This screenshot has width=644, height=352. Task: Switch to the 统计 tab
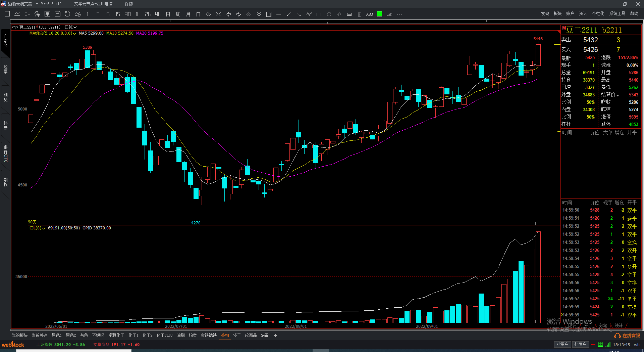619,325
